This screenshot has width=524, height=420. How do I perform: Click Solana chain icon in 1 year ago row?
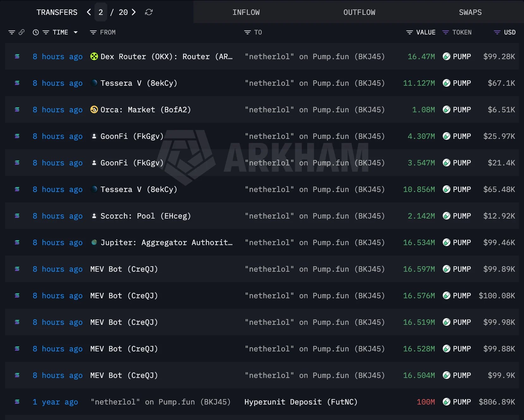click(x=17, y=402)
